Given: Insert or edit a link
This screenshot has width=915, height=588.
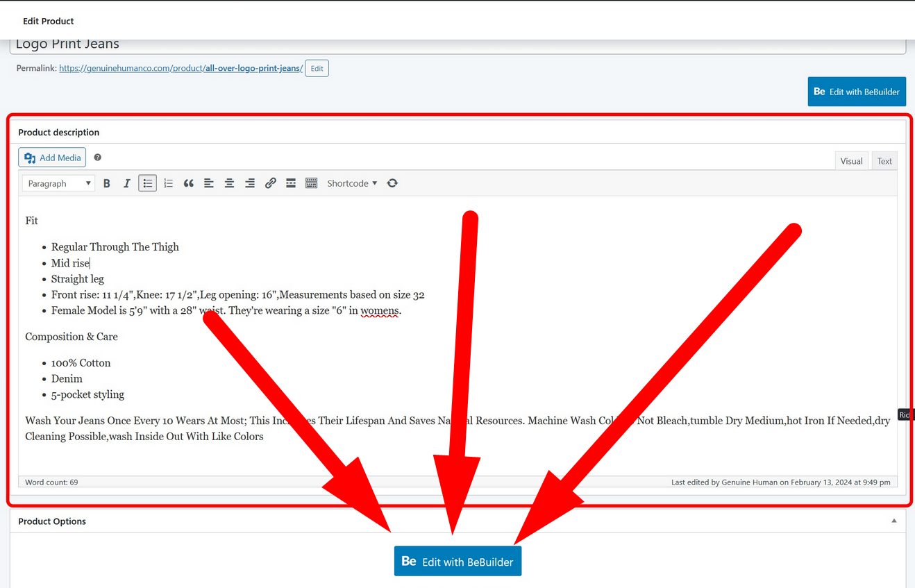Looking at the screenshot, I should point(271,183).
